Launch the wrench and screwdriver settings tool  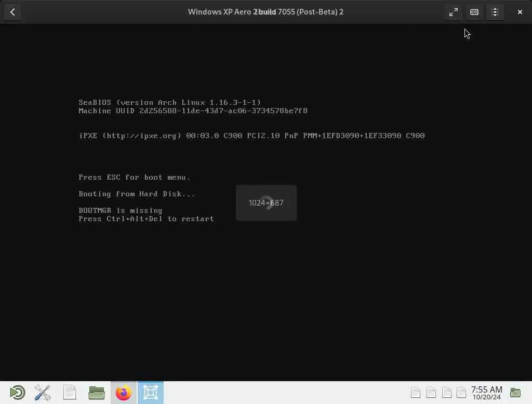(x=43, y=393)
